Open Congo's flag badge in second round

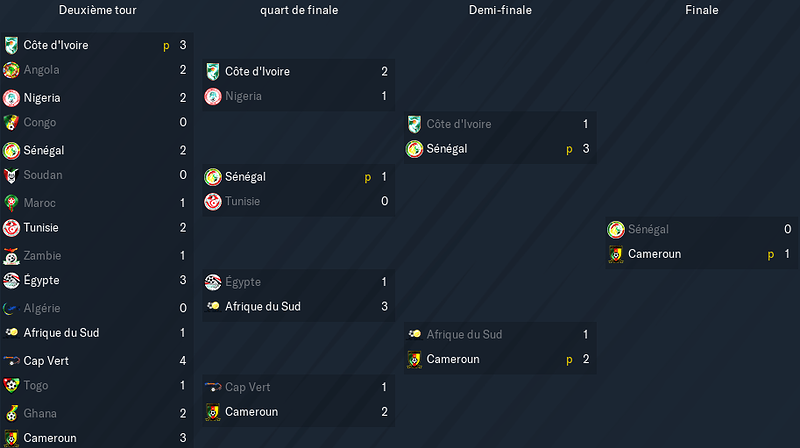click(x=11, y=122)
